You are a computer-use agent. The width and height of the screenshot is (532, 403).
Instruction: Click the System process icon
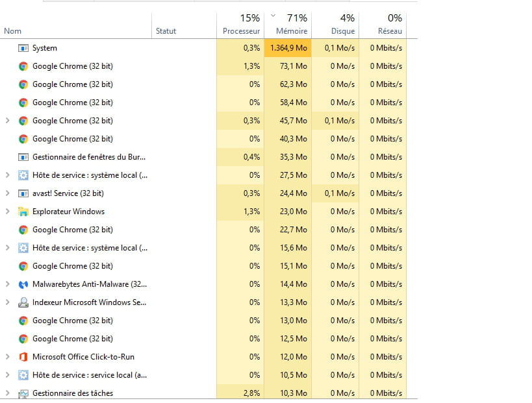(x=23, y=48)
